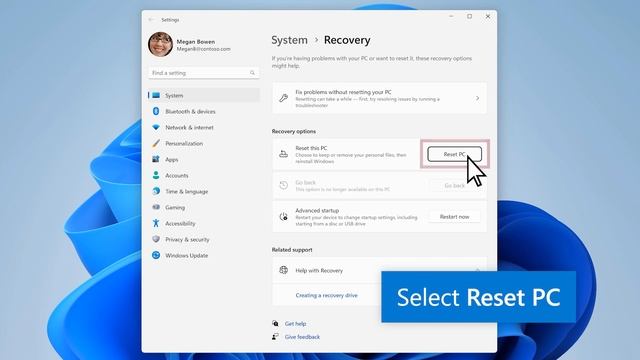This screenshot has height=360, width=640.
Task: Click the Megan Bowen account name
Action: (196, 42)
